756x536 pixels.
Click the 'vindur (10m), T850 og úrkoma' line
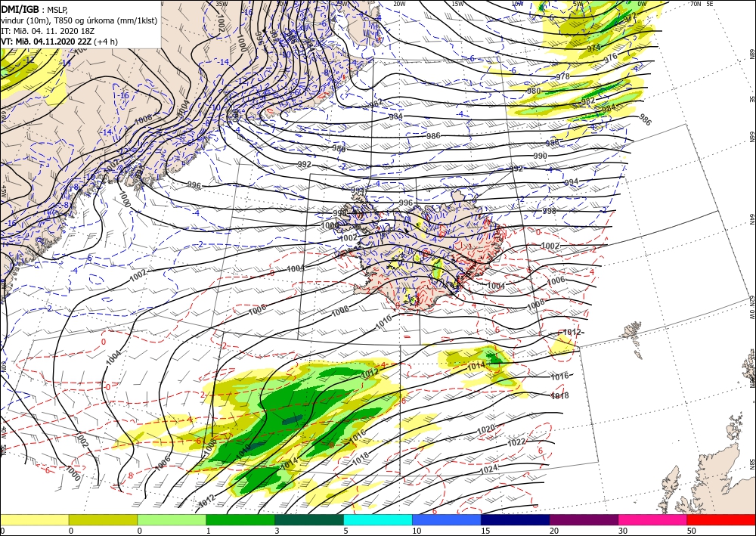pos(79,20)
